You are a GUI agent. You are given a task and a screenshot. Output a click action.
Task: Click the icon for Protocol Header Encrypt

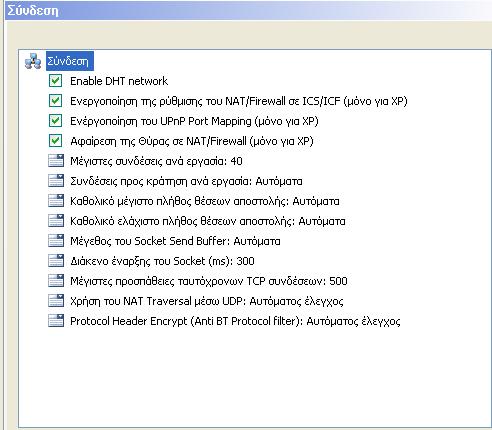pos(56,321)
